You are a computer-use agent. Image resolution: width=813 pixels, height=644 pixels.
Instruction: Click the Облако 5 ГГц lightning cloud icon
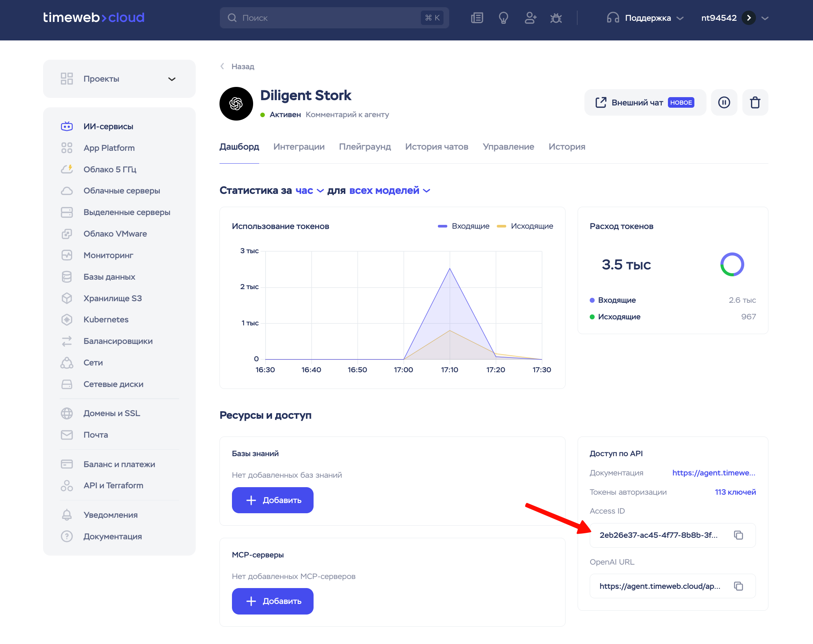coord(67,169)
